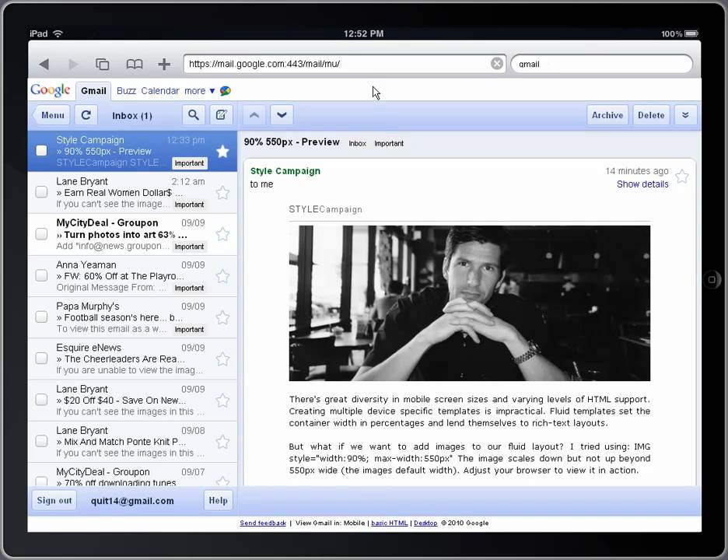Viewport: 728px width, 560px height.
Task: Star the Lane Bryant Earn Real Women email
Action: pyautogui.click(x=223, y=193)
